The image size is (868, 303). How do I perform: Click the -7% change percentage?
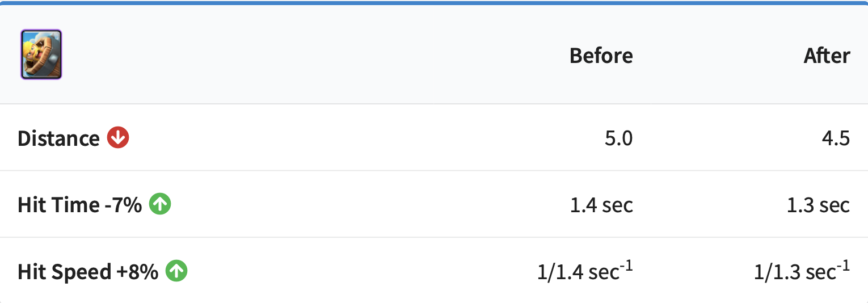tap(123, 205)
